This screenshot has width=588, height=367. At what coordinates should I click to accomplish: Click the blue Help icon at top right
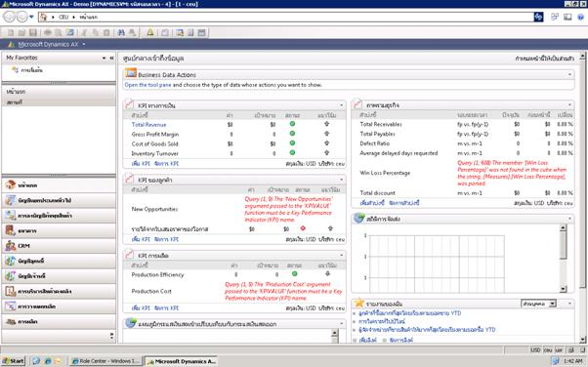(580, 18)
